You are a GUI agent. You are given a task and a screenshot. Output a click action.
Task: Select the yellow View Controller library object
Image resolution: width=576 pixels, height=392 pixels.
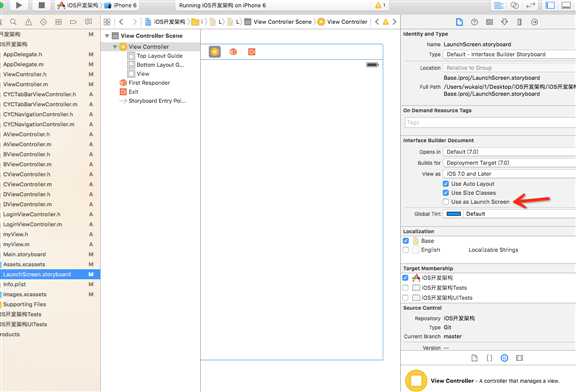point(416,381)
